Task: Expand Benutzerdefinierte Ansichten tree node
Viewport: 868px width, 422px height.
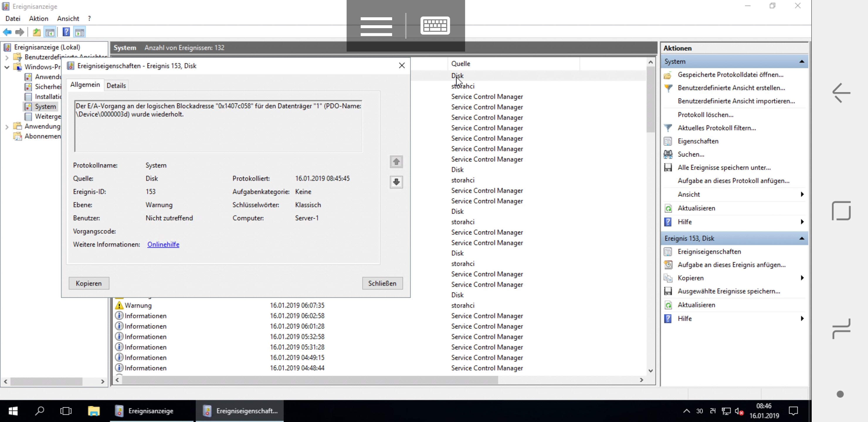Action: (x=7, y=58)
